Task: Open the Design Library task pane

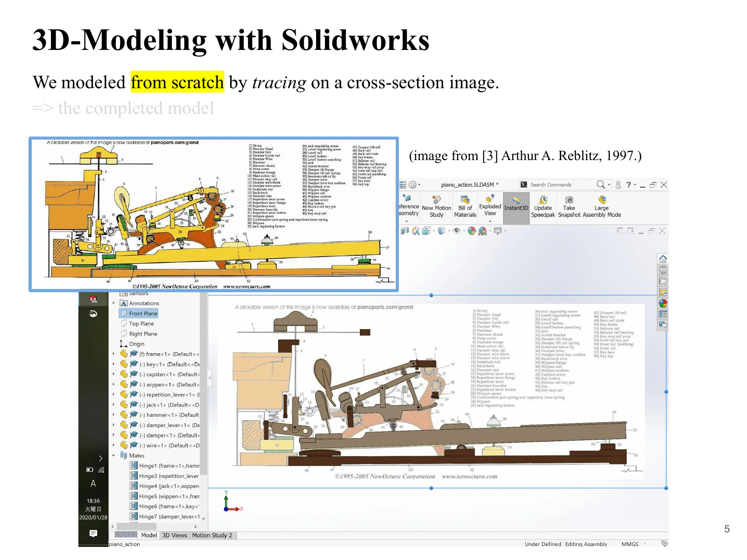Action: (x=663, y=270)
